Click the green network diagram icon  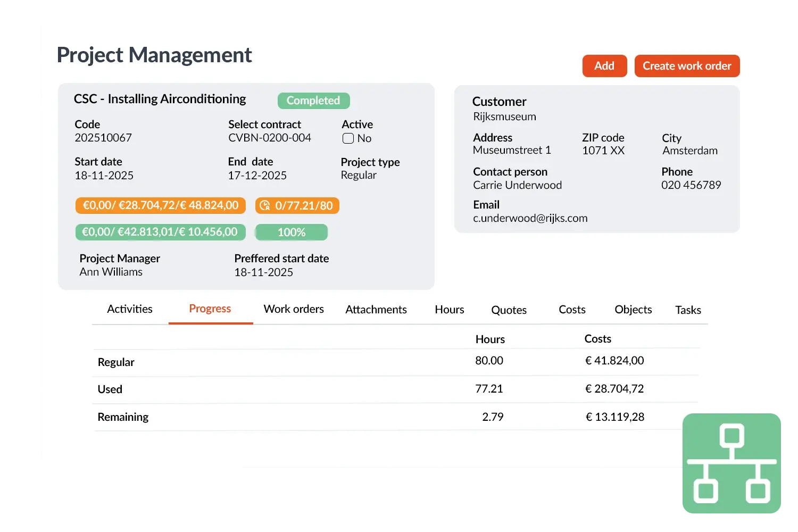pos(731,464)
